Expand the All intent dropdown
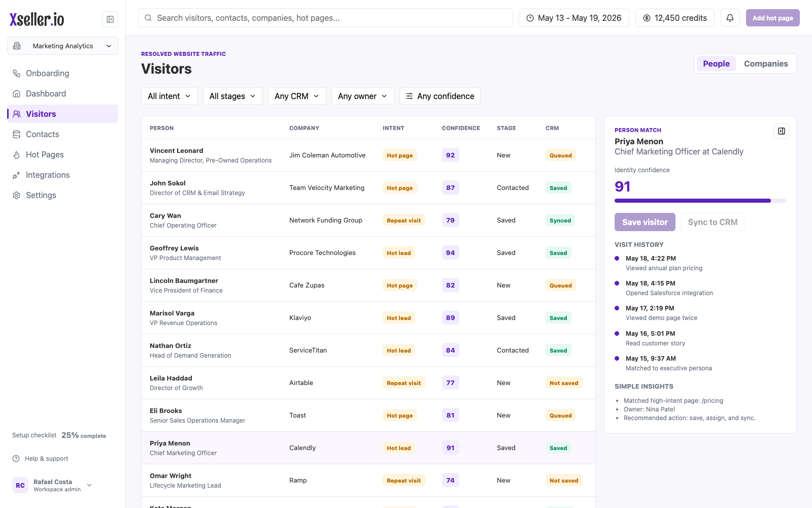This screenshot has height=508, width=812. click(170, 96)
